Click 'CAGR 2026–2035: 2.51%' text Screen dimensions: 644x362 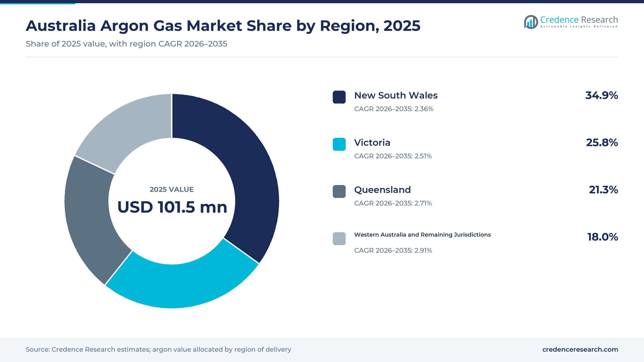(393, 156)
